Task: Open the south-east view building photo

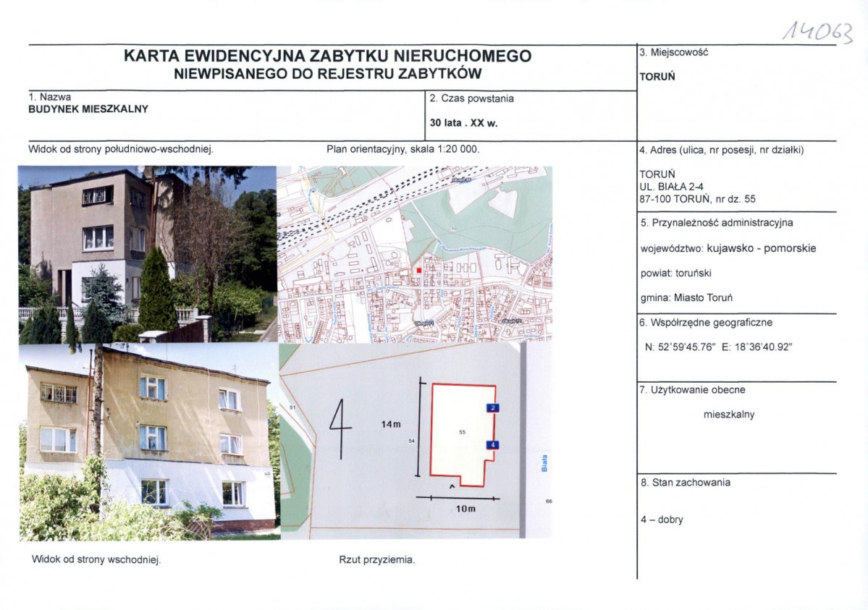Action: (x=147, y=254)
